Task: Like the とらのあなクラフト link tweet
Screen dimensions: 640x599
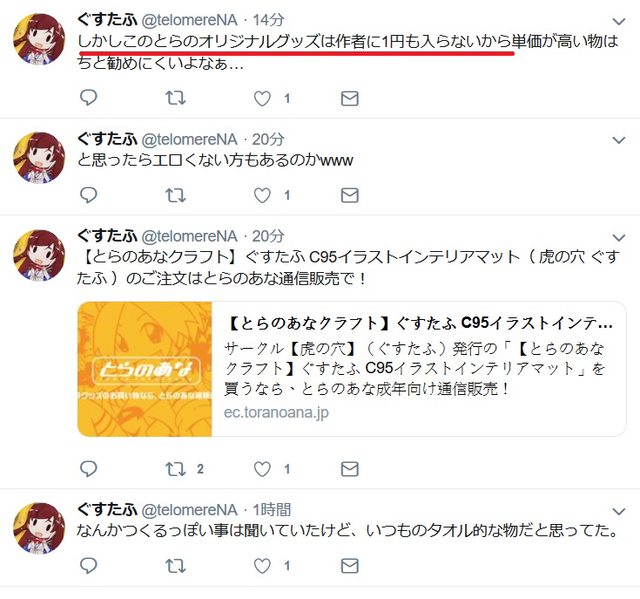Action: [262, 469]
